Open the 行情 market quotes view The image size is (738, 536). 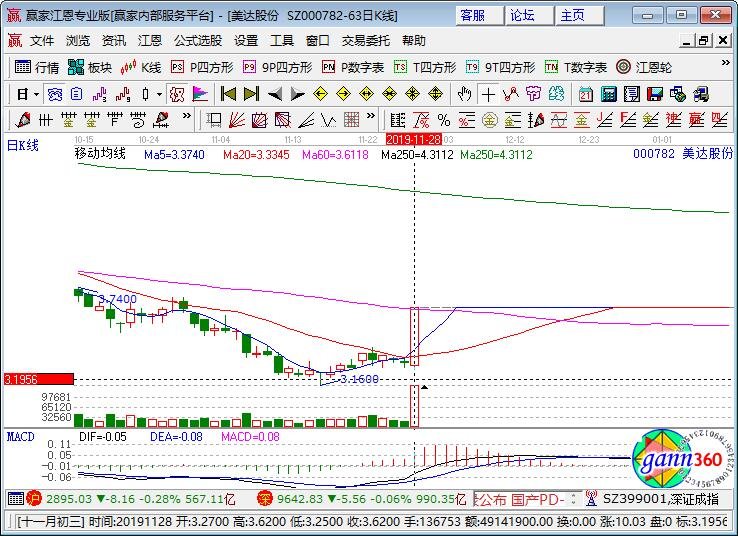click(x=37, y=67)
